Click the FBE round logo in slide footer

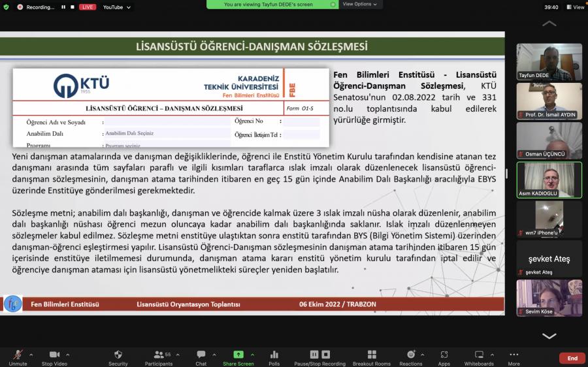[12, 304]
